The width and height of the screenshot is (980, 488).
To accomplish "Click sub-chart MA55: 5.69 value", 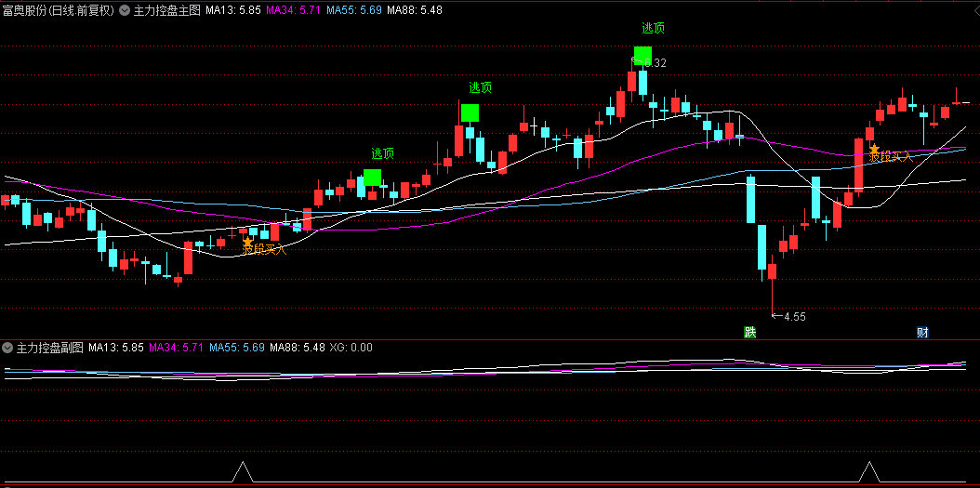I will click(x=237, y=348).
